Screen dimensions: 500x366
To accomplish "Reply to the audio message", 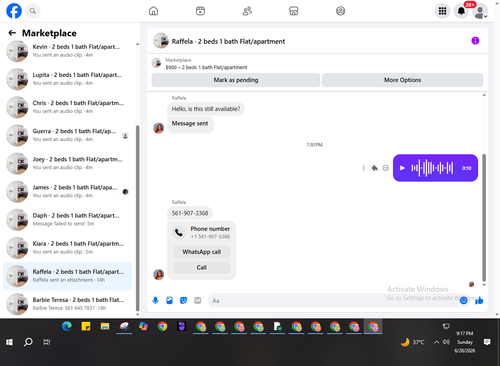I will point(375,168).
